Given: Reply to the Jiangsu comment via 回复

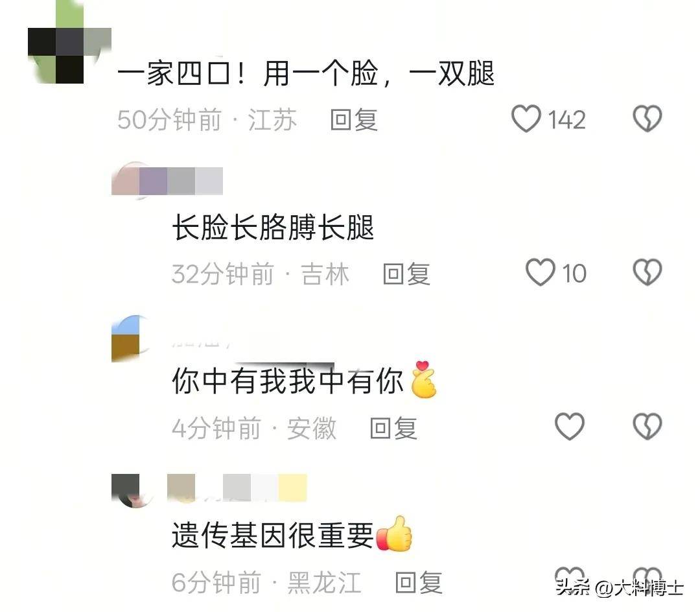Looking at the screenshot, I should [354, 120].
